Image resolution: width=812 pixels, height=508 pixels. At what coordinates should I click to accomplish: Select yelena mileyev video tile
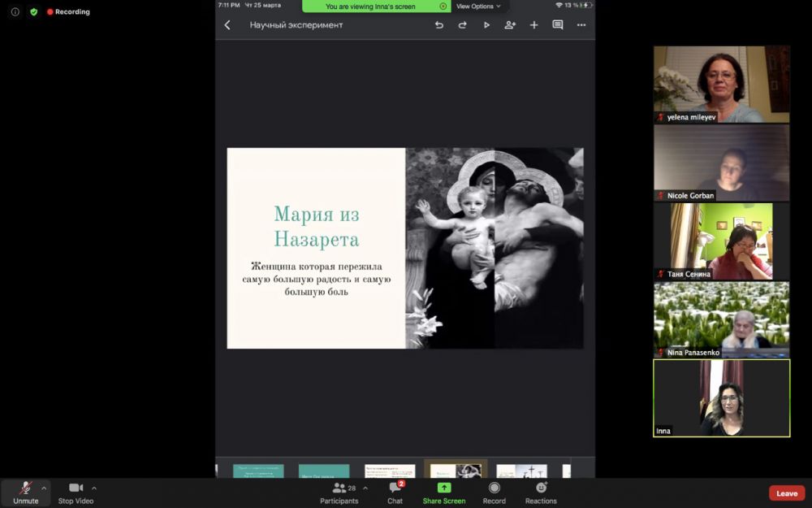(x=721, y=84)
